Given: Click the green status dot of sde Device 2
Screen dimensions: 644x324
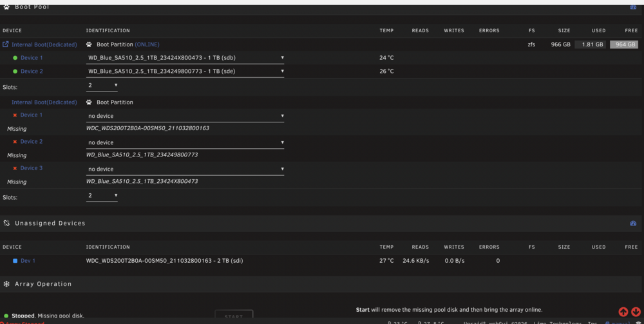Looking at the screenshot, I should pyautogui.click(x=15, y=71).
